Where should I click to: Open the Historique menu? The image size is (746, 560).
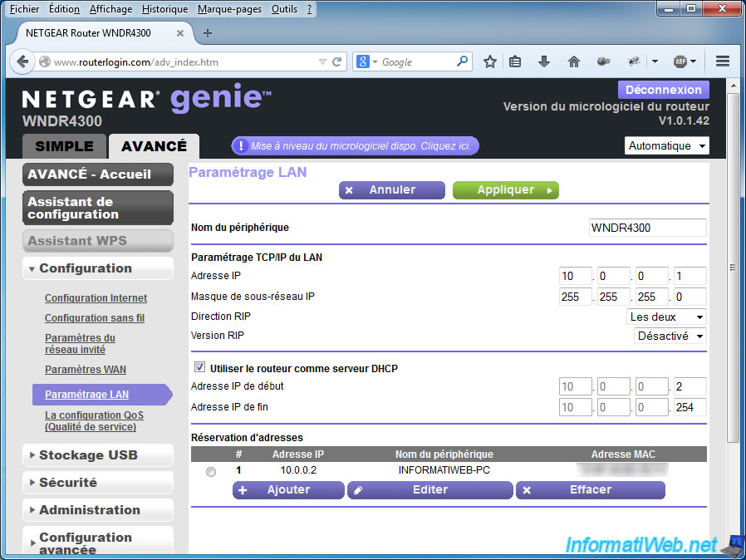point(164,9)
